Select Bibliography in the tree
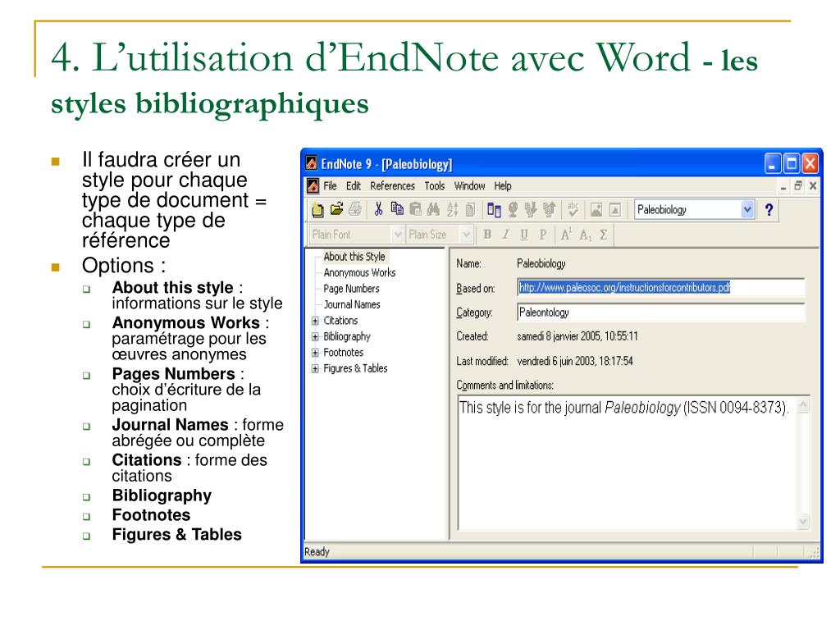Viewport: 840px width, 630px height. (347, 336)
